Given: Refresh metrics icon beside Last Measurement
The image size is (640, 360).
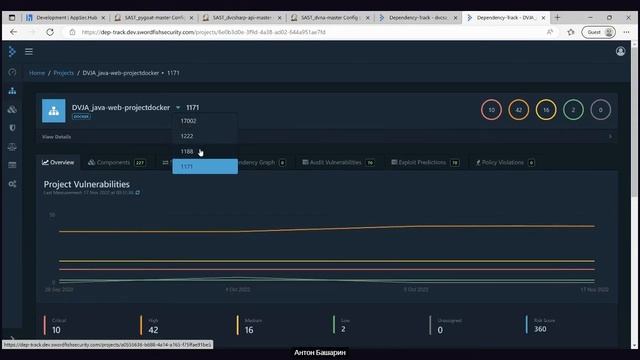Looking at the screenshot, I should [x=138, y=192].
